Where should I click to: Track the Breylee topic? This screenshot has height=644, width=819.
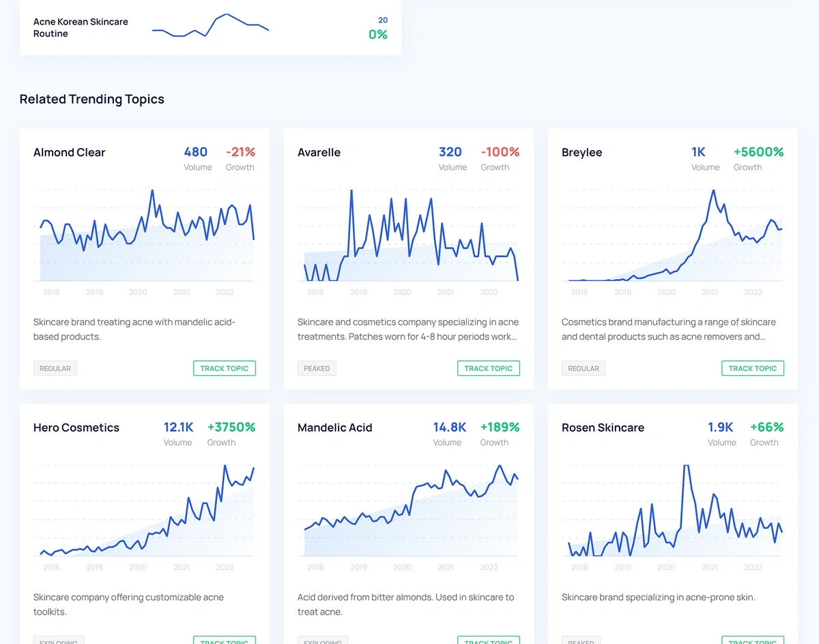coord(753,368)
